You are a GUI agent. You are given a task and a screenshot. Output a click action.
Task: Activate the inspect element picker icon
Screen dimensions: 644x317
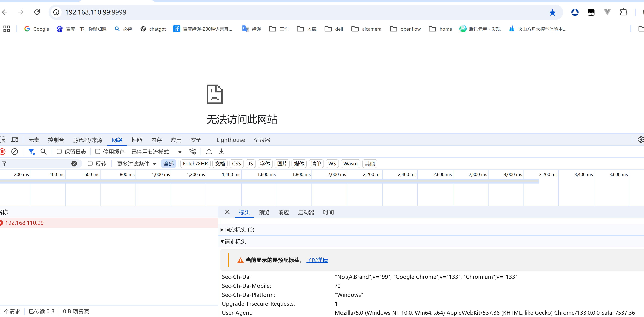pos(3,140)
